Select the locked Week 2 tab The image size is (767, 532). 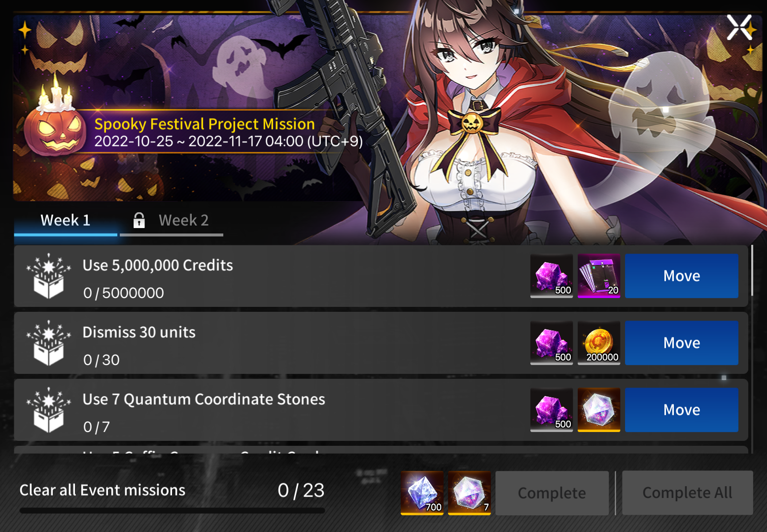[172, 221]
